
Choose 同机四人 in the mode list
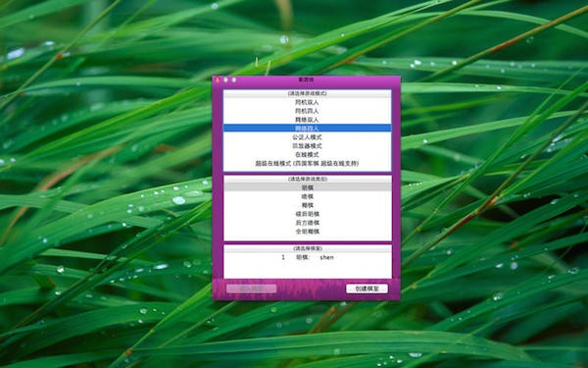click(307, 111)
